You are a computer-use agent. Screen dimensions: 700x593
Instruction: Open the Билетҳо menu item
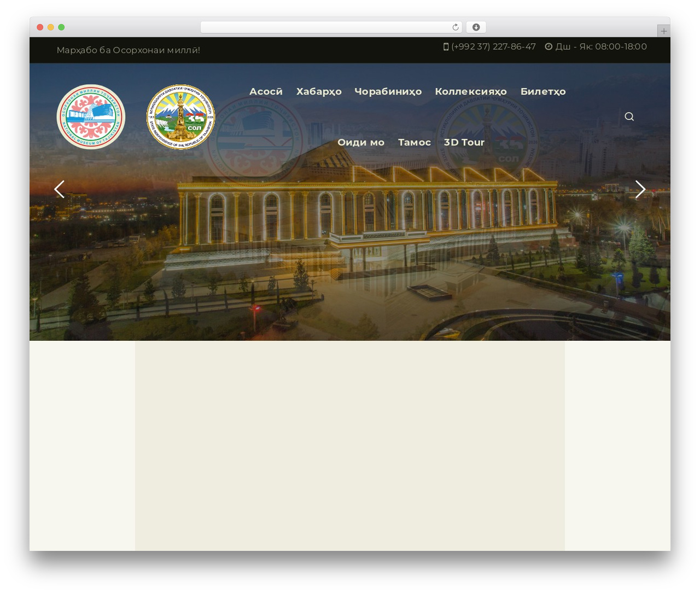point(543,91)
